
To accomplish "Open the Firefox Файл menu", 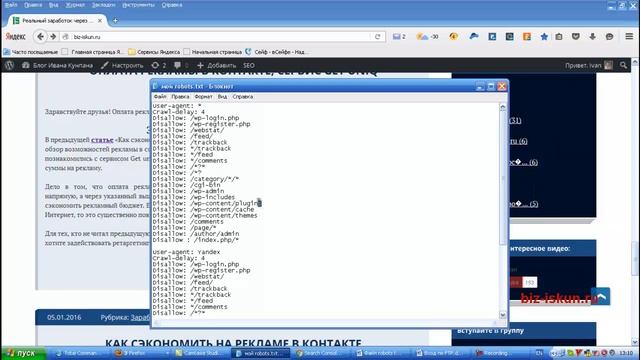I will 11,5.
